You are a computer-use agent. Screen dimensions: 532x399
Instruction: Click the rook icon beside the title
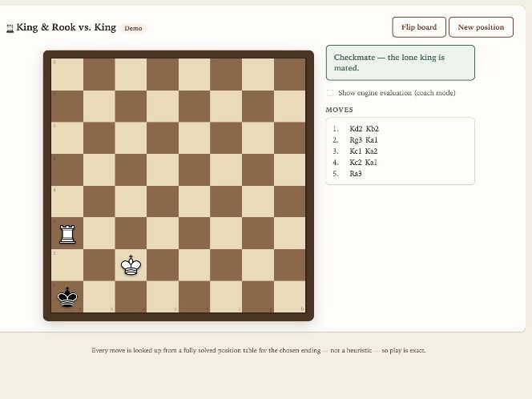(10, 29)
